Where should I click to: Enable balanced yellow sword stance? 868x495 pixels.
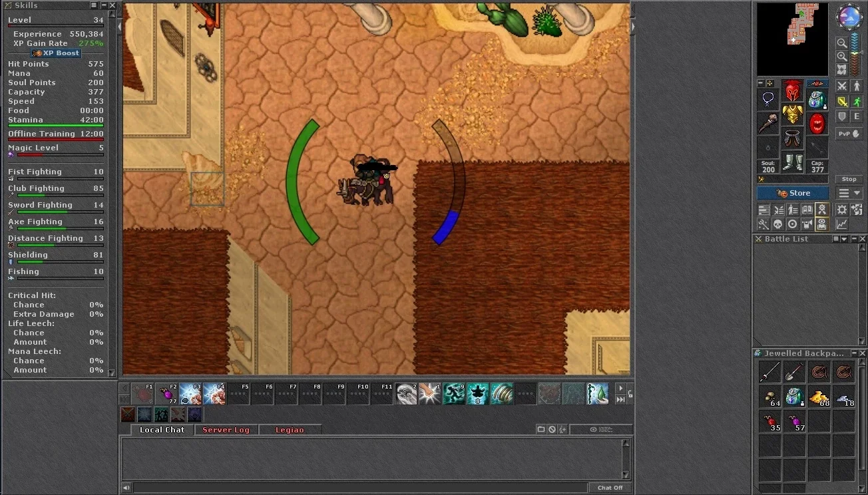pos(842,101)
